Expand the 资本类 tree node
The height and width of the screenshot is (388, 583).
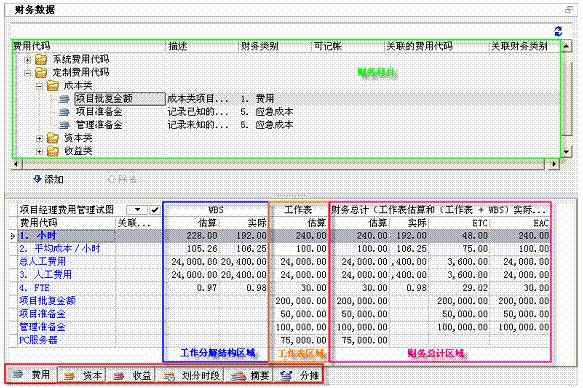[39, 139]
